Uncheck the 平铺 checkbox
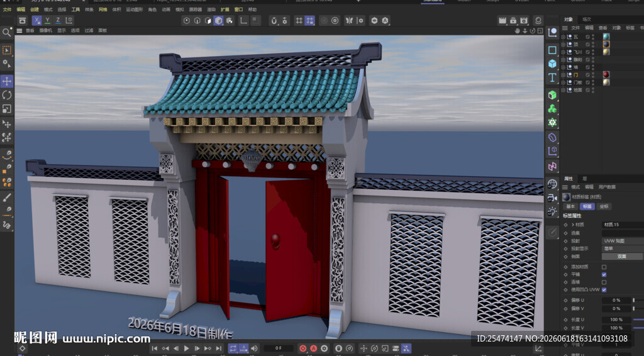The image size is (644, 356). [604, 274]
